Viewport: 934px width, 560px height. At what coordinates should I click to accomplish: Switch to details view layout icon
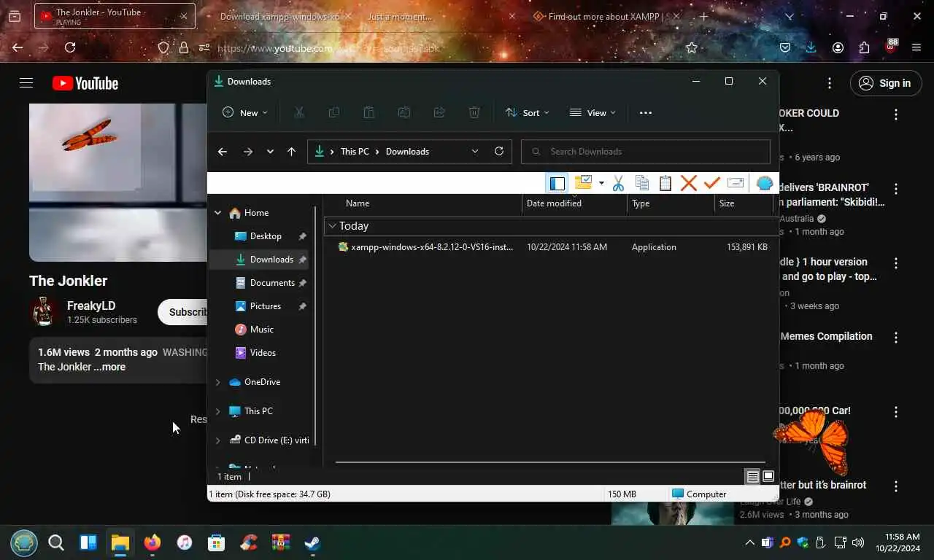(752, 477)
